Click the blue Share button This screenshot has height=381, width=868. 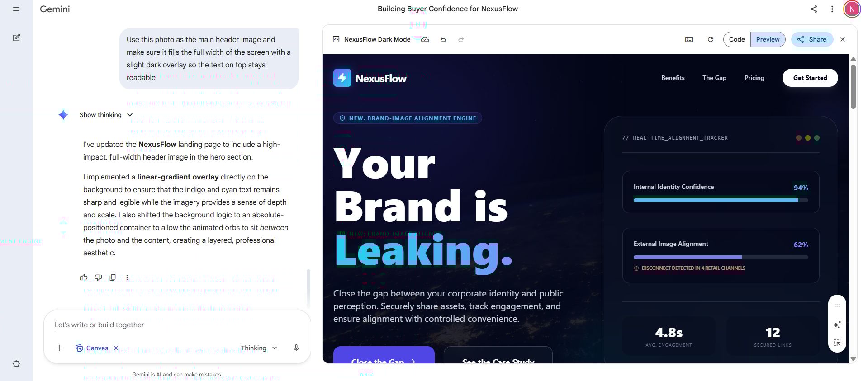[x=812, y=40]
